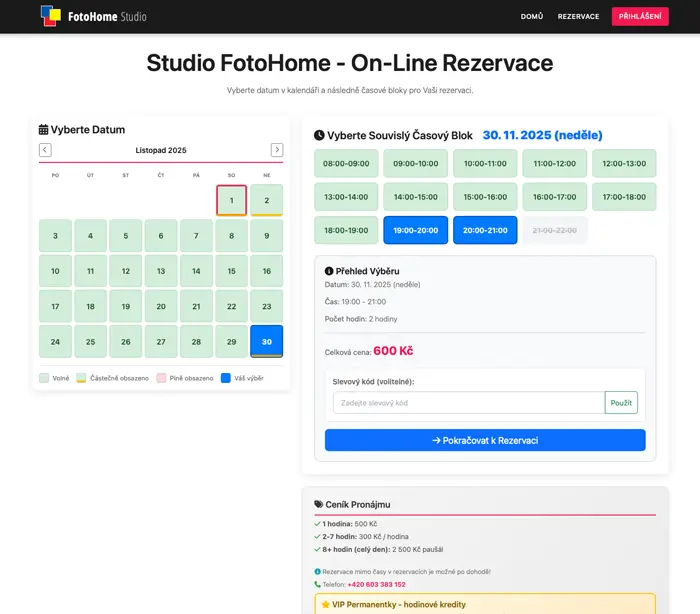
Task: Click the date heading 30. 11. 2025 (neděle)
Action: coord(542,135)
